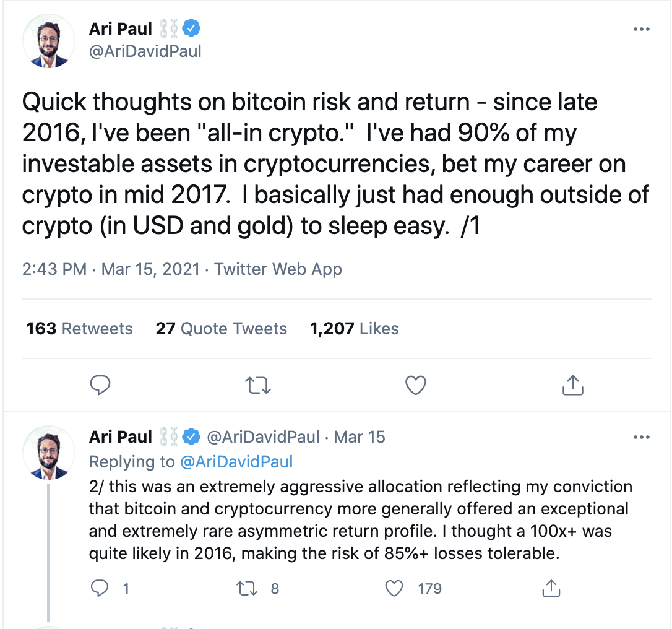Screen dimensions: 672x629
Task: Reply to the second tweet in thread
Action: click(x=100, y=588)
